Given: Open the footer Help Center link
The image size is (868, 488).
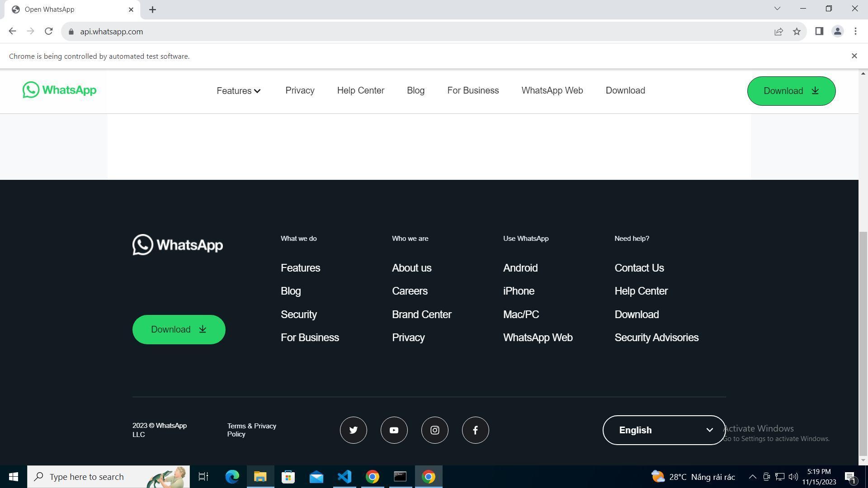Looking at the screenshot, I should (641, 291).
